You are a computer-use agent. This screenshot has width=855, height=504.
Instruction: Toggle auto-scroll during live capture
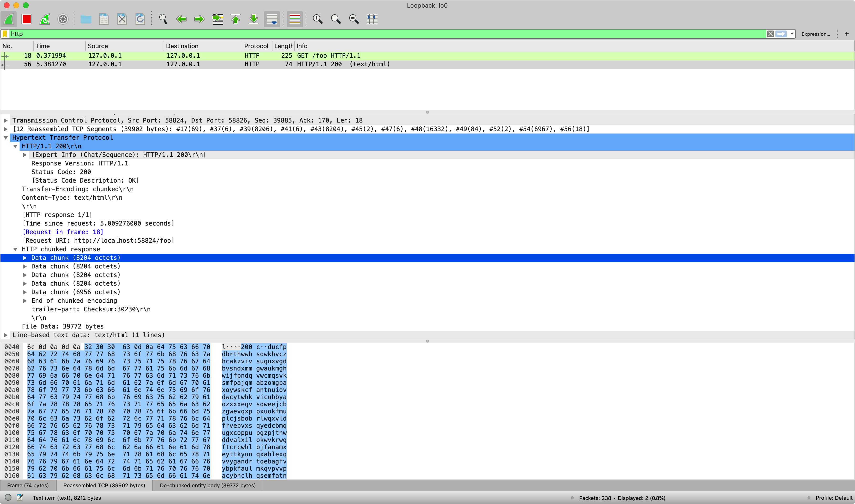click(x=272, y=19)
